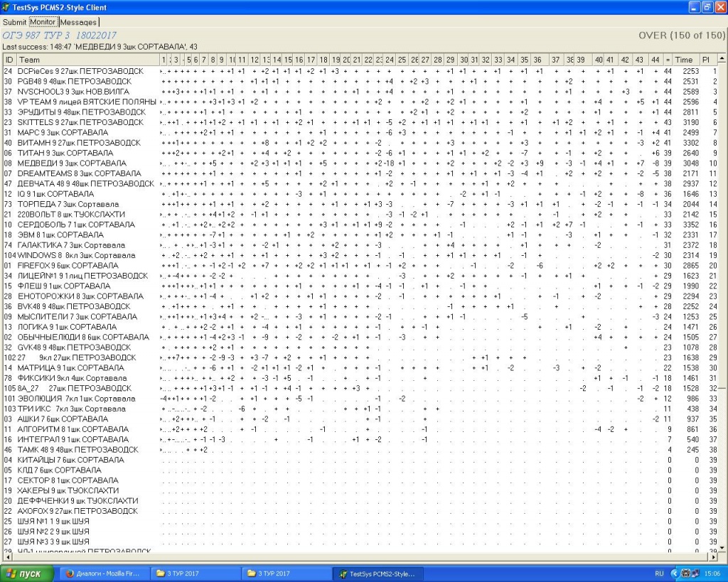Select team row "МЕДВЕДИ 9 3шк СОРТАВАЛА"

click(360, 163)
